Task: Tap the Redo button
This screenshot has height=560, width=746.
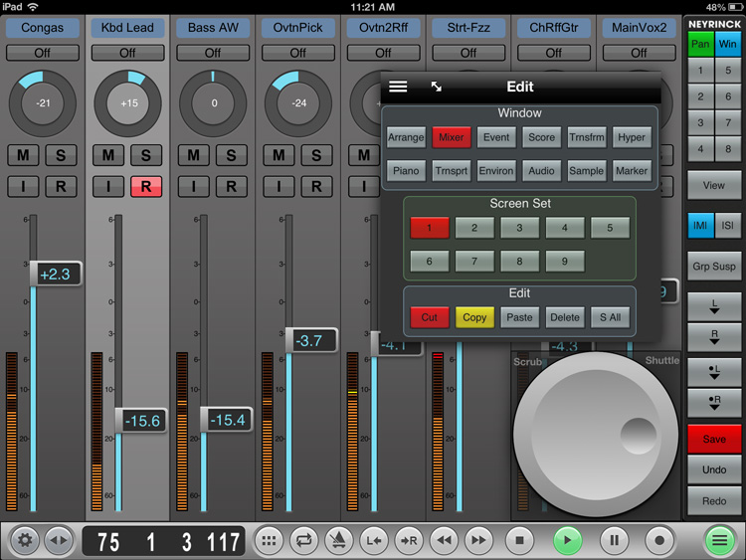Action: pos(714,501)
